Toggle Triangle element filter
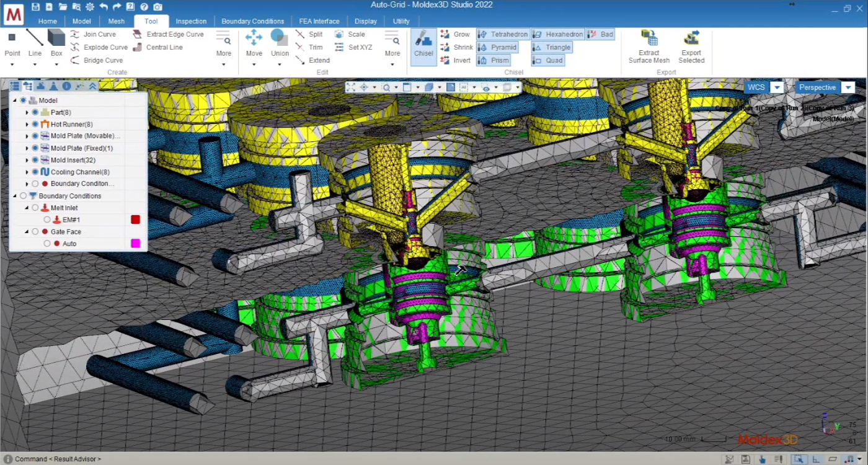 tap(552, 48)
